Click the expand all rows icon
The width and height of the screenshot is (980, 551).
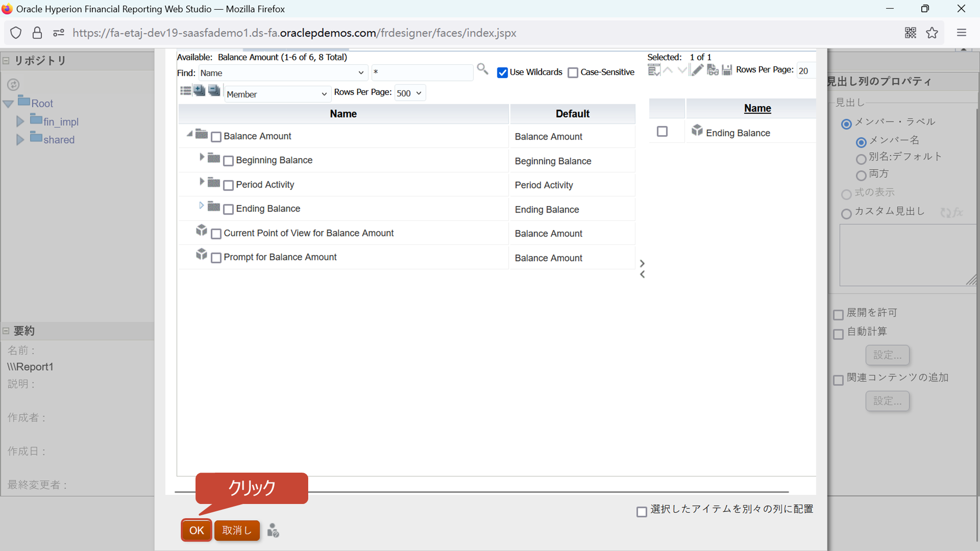tap(199, 91)
